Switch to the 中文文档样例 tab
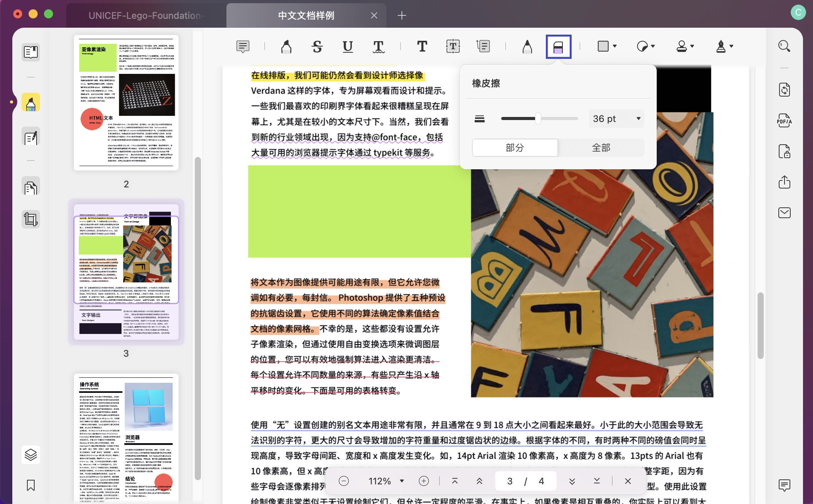The image size is (813, 504). pos(306,15)
